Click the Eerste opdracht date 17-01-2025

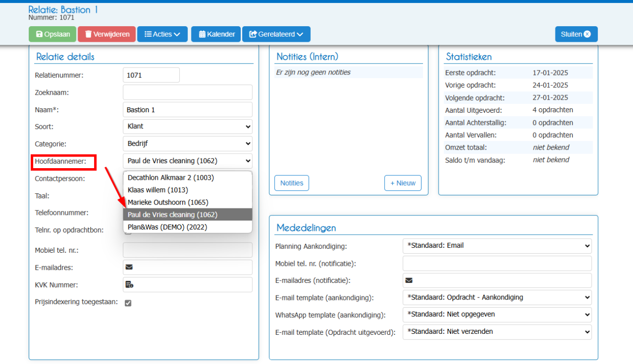[550, 73]
